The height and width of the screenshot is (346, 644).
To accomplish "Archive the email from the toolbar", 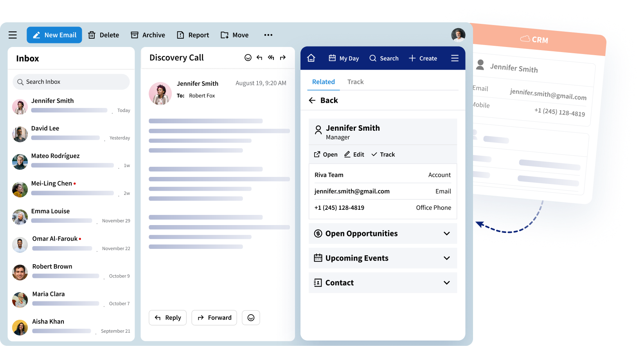I will tap(148, 35).
